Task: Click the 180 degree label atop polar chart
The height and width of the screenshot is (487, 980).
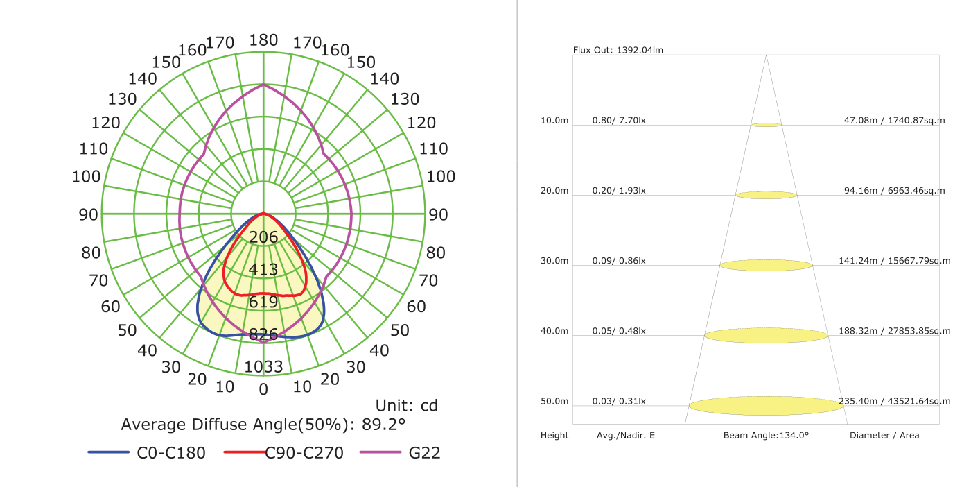Action: [x=263, y=40]
